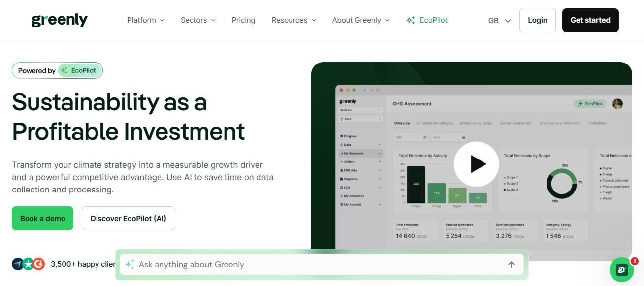Click the Date field in the preview
The width and height of the screenshot is (644, 286).
[449, 137]
